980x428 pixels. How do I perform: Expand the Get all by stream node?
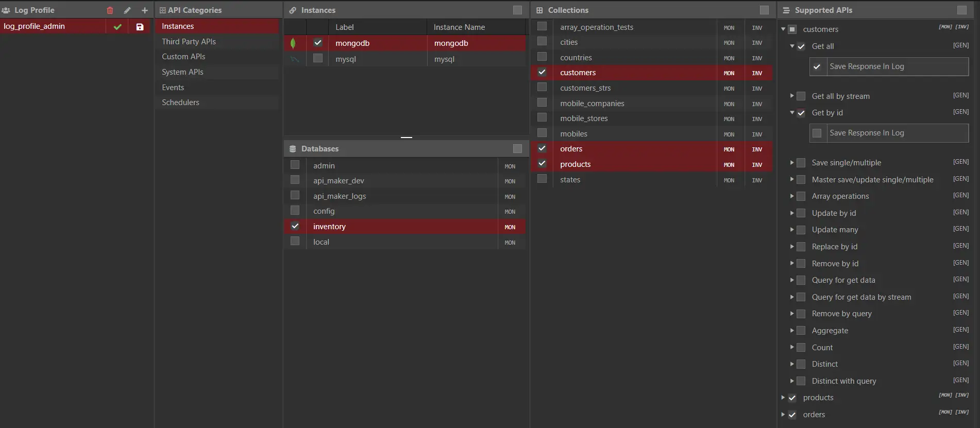pos(792,96)
